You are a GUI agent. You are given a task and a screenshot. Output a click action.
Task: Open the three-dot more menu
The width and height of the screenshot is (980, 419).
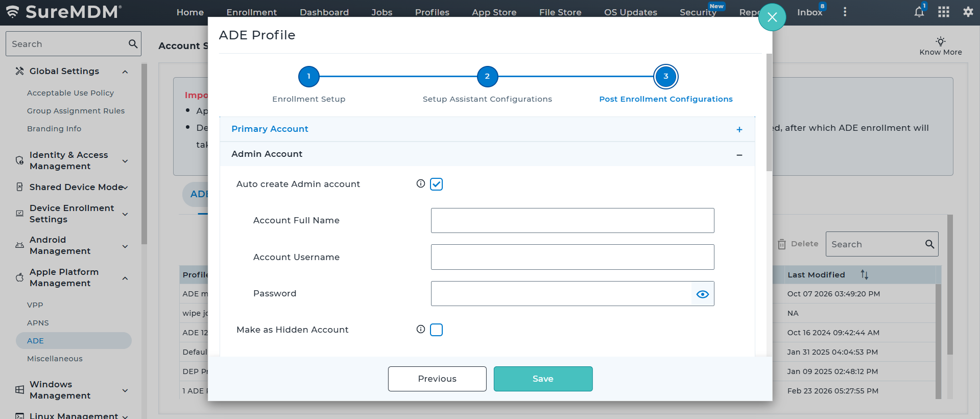[845, 12]
